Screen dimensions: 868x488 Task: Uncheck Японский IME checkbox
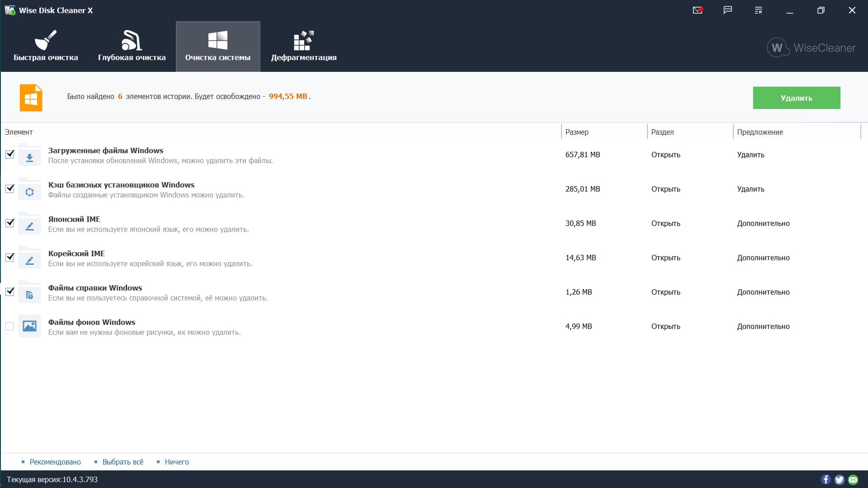9,223
